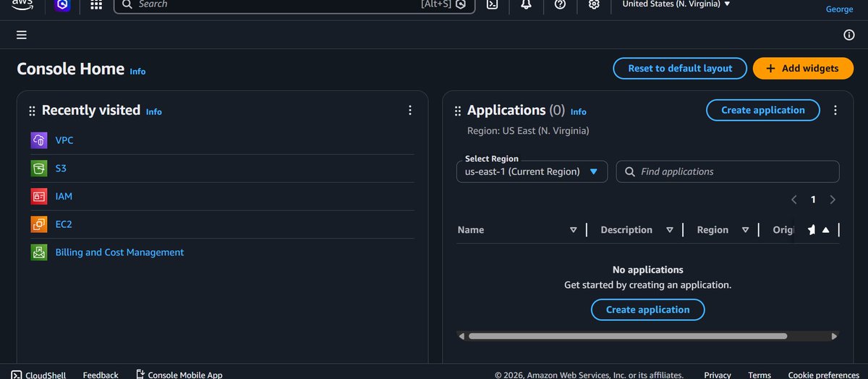Click the Console Mobile App icon in footer
Image resolution: width=868 pixels, height=379 pixels.
tap(140, 375)
